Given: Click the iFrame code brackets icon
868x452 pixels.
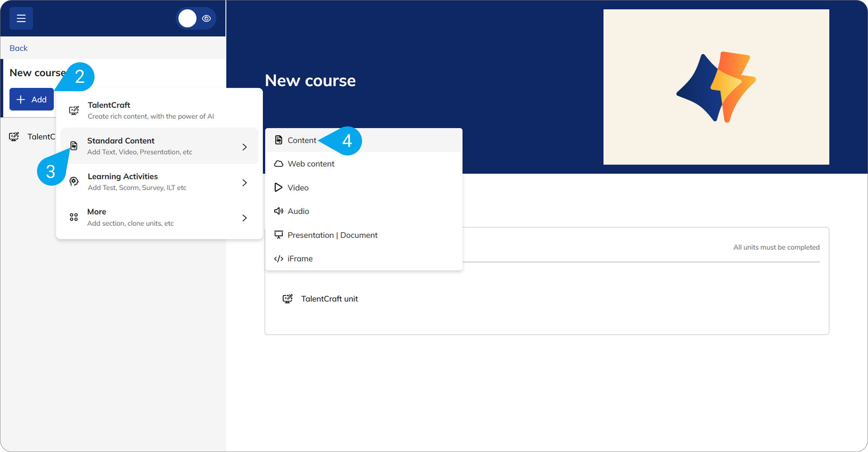Looking at the screenshot, I should 279,259.
